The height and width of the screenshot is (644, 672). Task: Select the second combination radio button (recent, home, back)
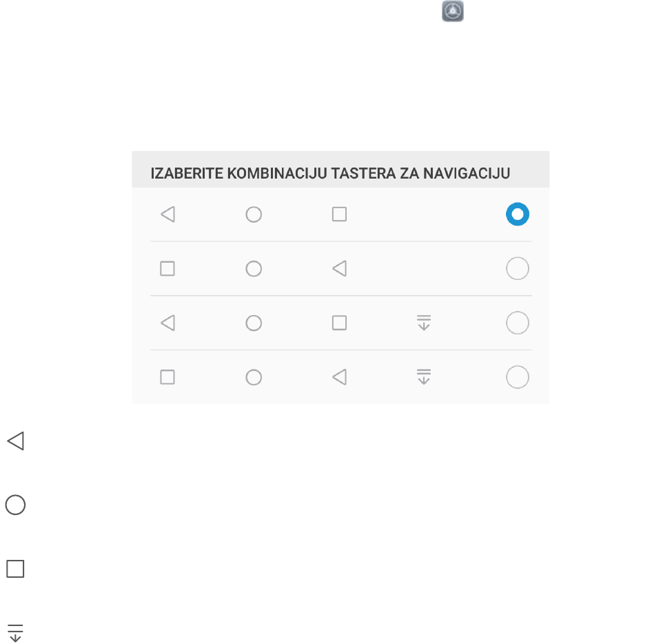click(x=517, y=268)
